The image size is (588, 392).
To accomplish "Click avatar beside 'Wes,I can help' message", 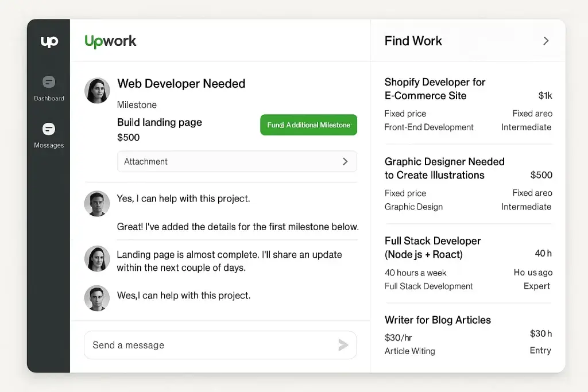I will 97,298.
